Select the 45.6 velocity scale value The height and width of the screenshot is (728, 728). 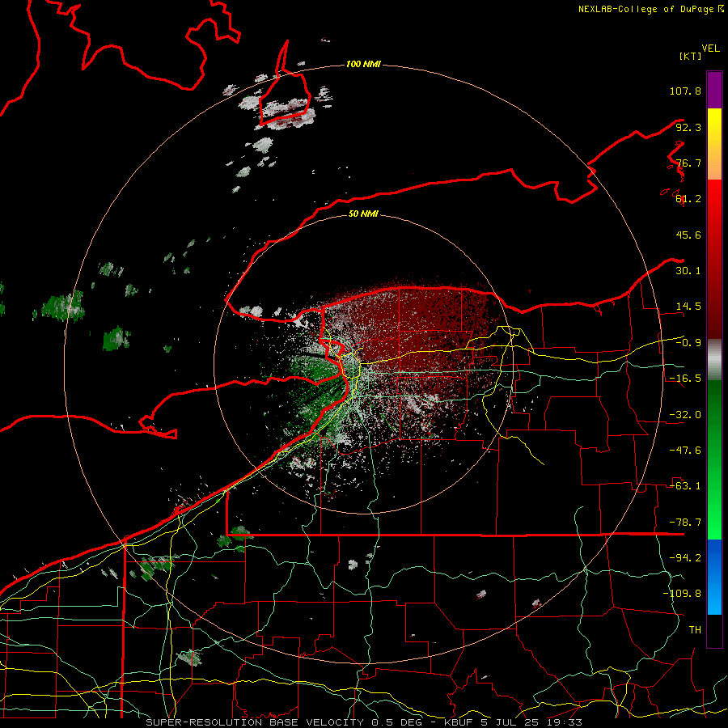[x=688, y=235]
